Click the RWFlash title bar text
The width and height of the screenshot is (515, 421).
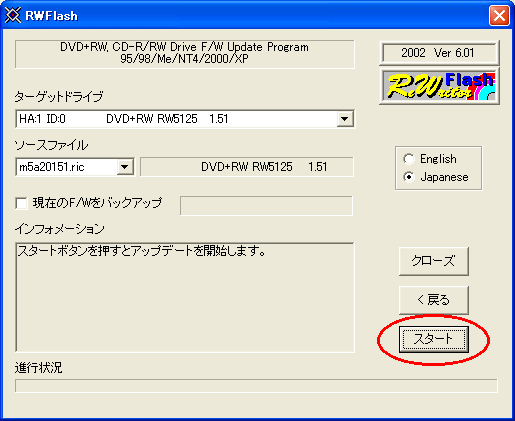coord(52,16)
